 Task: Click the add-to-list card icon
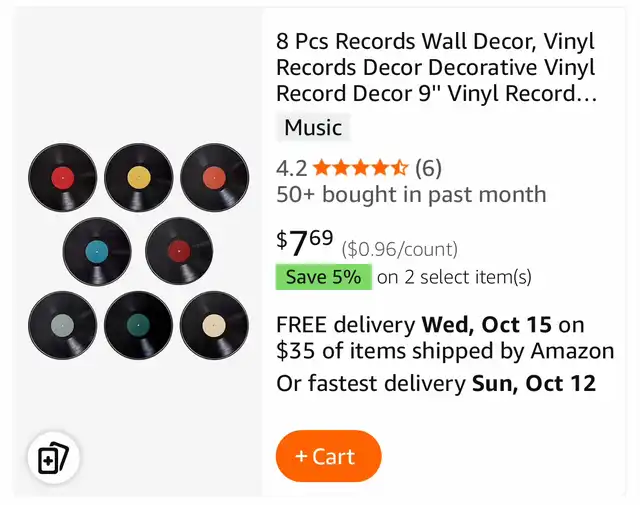click(52, 459)
